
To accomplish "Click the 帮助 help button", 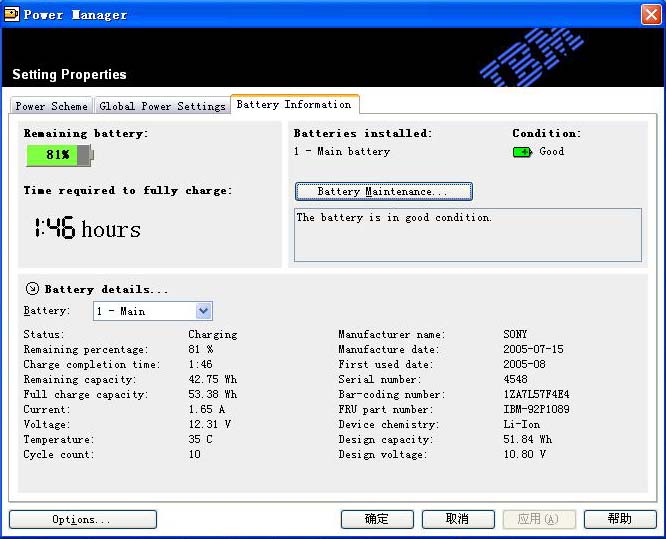I will tap(620, 519).
